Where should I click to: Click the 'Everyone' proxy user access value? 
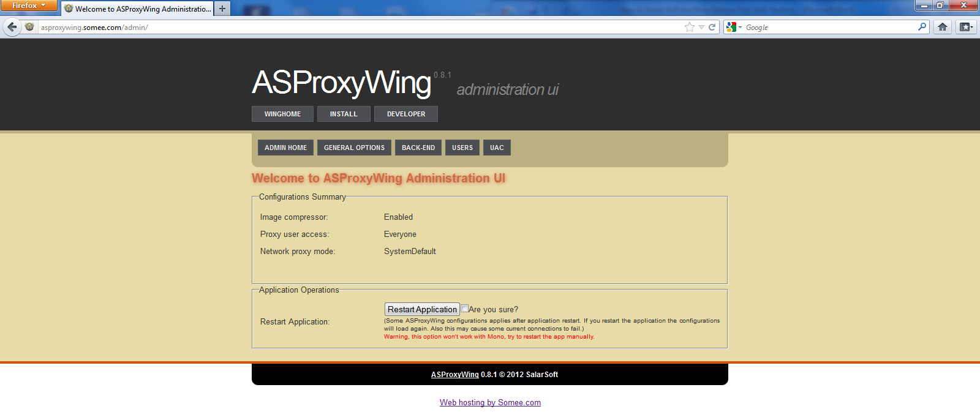(400, 234)
